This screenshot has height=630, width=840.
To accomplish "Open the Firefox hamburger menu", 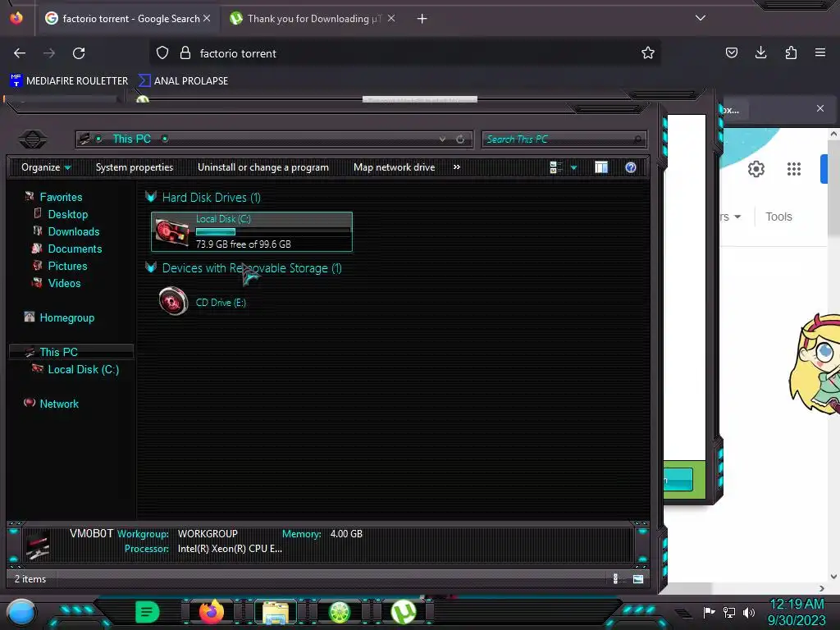I will (820, 52).
